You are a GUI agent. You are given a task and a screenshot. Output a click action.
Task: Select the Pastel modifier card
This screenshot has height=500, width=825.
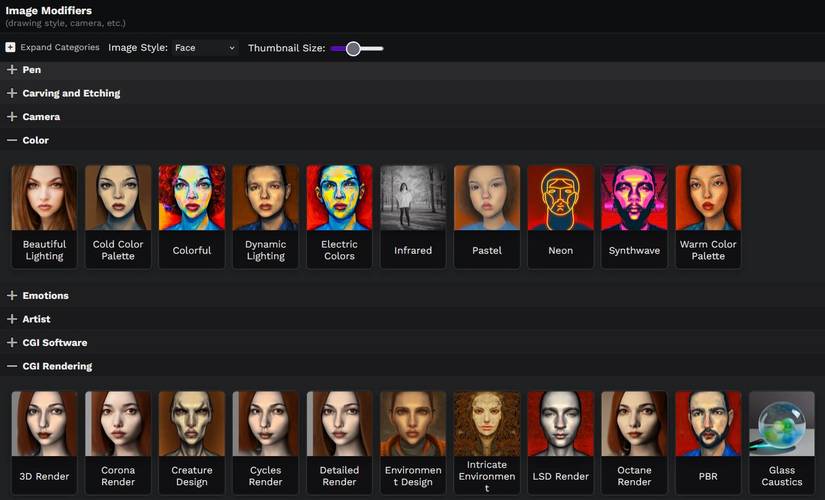(x=487, y=216)
